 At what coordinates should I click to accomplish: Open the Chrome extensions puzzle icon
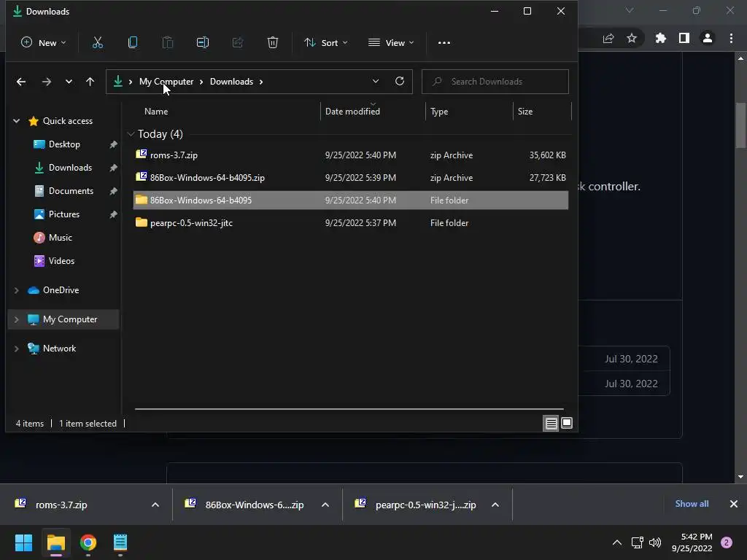661,38
